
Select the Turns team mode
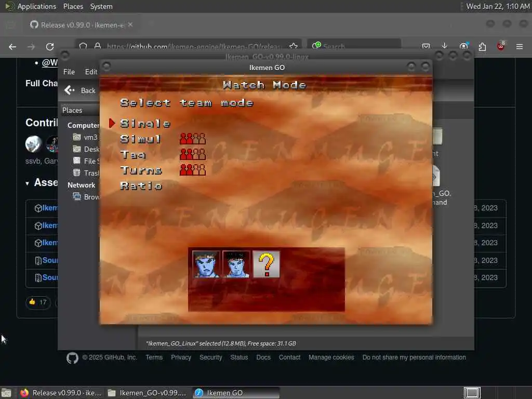point(141,170)
